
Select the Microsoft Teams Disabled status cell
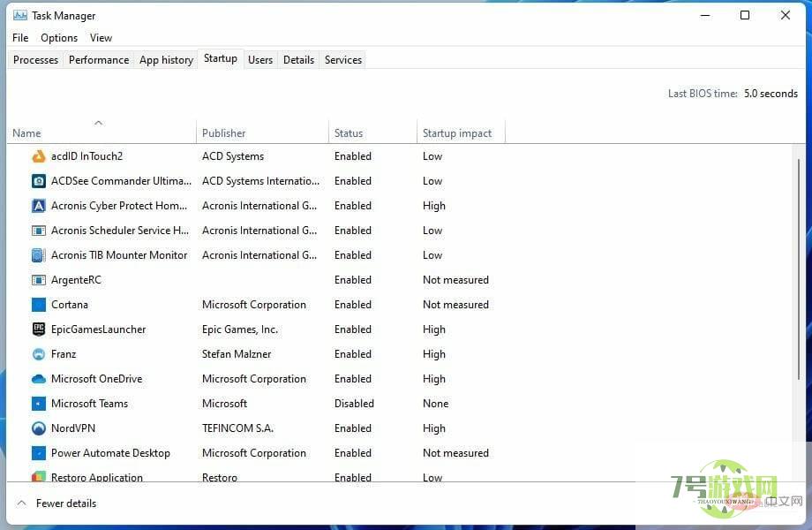(354, 404)
